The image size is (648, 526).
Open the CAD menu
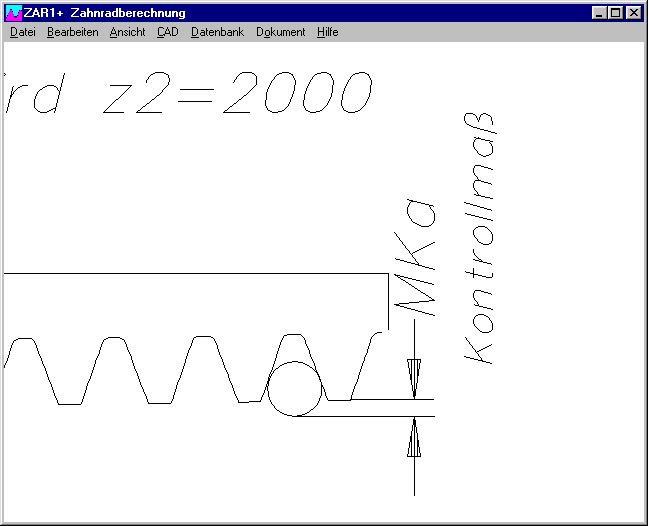pos(168,32)
